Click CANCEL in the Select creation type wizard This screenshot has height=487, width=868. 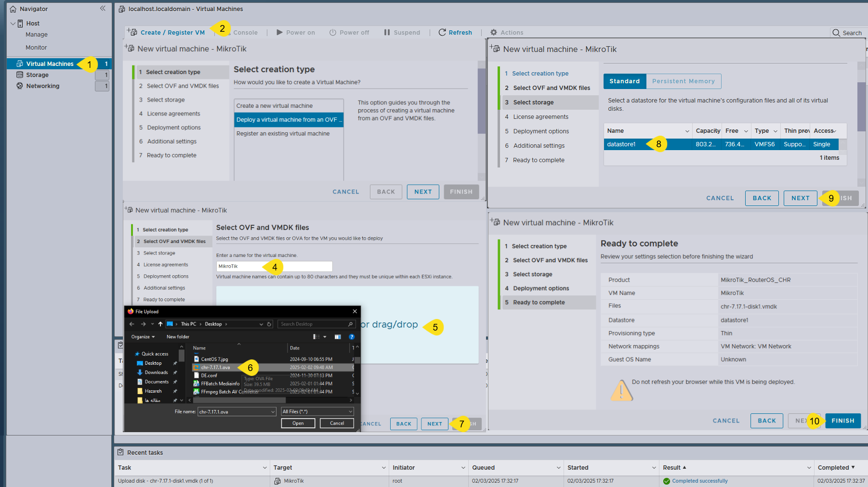coord(346,192)
